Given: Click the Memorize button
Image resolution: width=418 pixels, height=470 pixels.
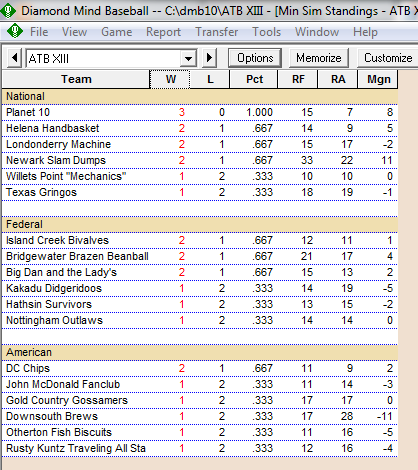Looking at the screenshot, I should [x=319, y=58].
